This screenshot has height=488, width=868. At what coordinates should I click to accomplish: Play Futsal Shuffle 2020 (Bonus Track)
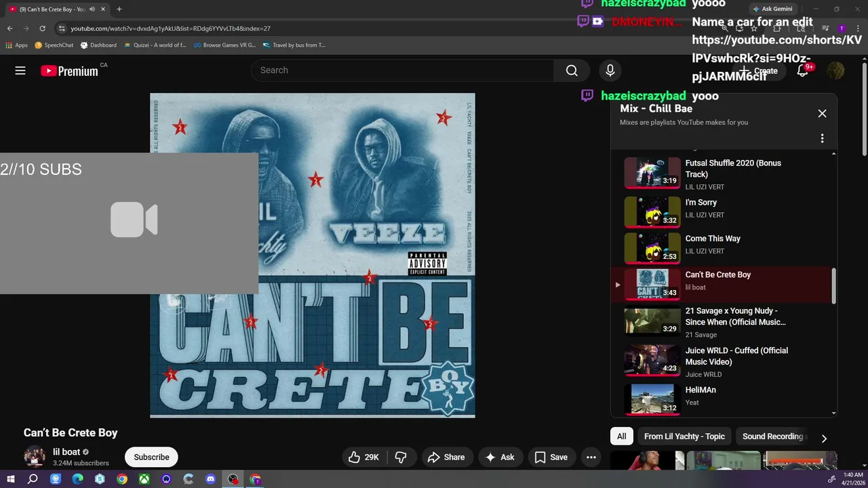[723, 174]
